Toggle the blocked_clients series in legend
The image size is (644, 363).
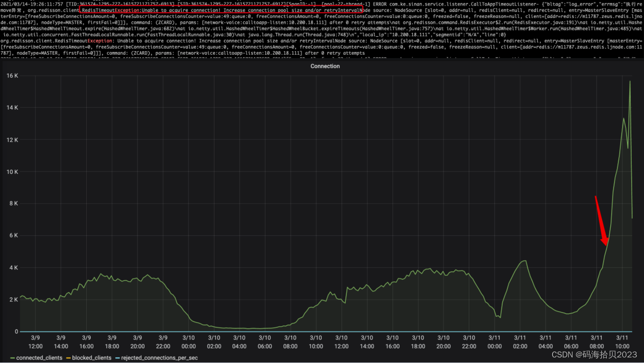pos(92,358)
